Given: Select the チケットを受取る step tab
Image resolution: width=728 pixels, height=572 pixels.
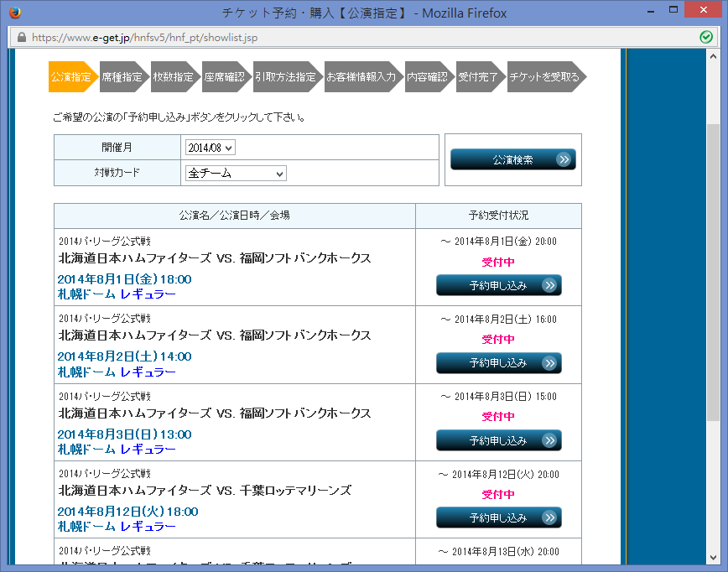Looking at the screenshot, I should pos(547,76).
